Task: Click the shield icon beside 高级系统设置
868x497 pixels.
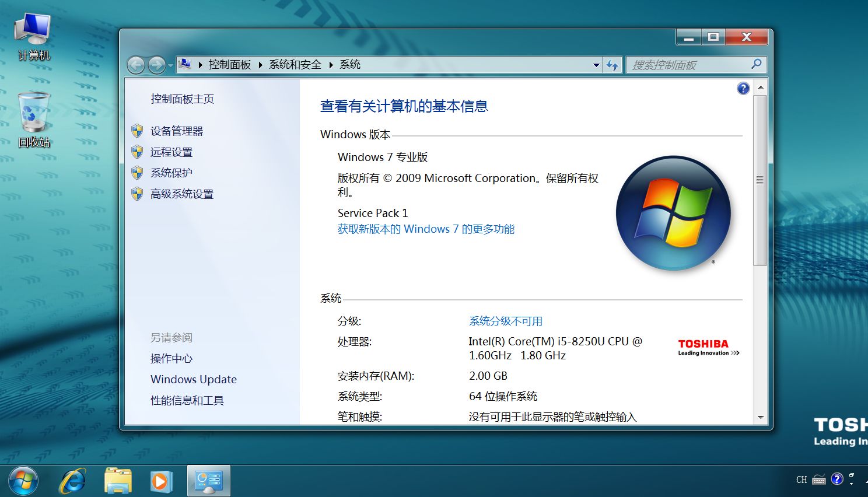Action: coord(137,194)
